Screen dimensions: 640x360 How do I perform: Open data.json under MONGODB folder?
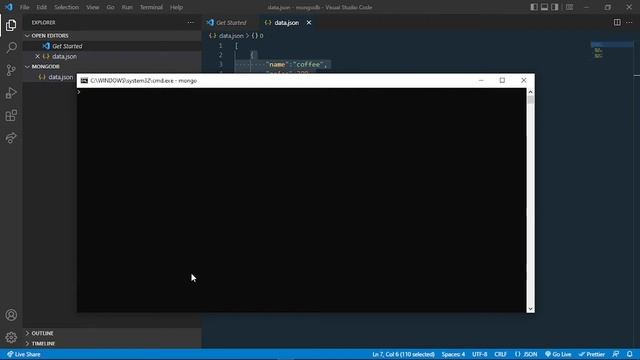click(x=60, y=77)
